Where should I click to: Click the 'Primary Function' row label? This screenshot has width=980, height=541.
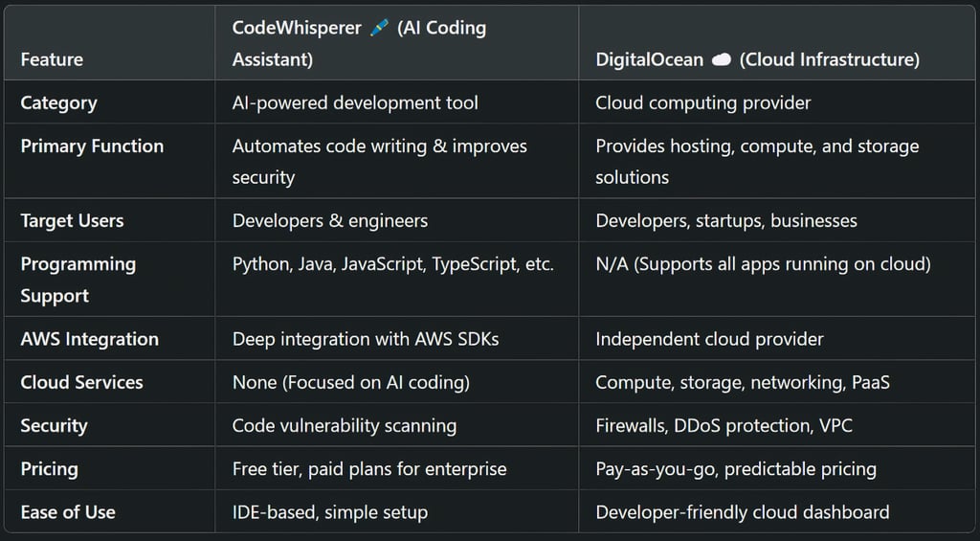(x=92, y=146)
